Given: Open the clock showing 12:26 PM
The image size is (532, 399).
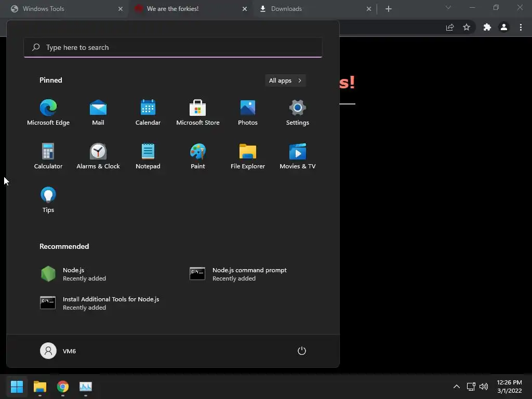Looking at the screenshot, I should coord(509,387).
